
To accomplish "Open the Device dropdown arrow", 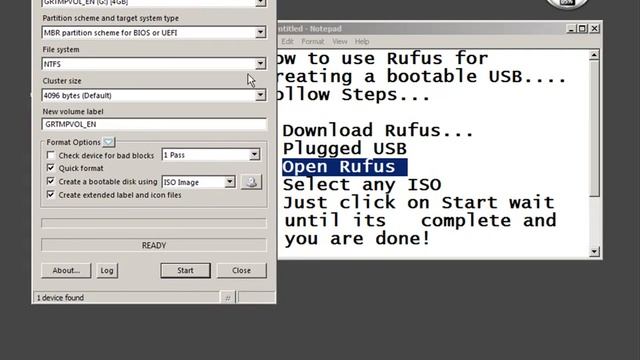I will point(260,3).
